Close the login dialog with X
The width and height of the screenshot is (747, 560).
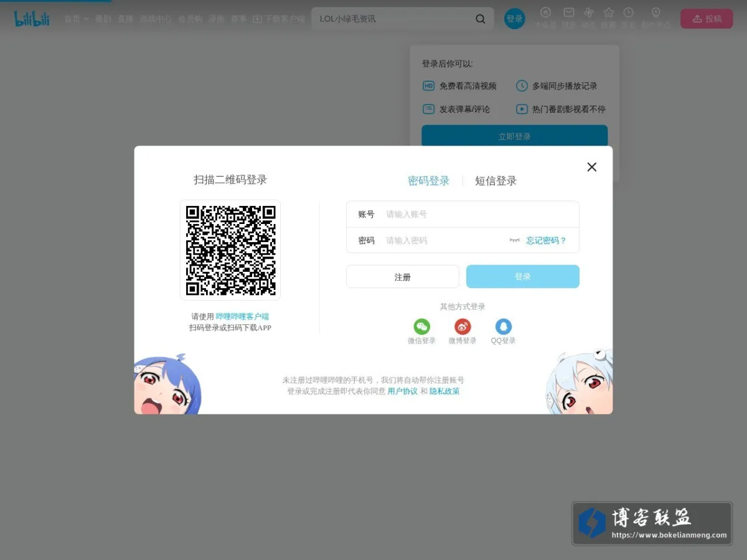(592, 167)
